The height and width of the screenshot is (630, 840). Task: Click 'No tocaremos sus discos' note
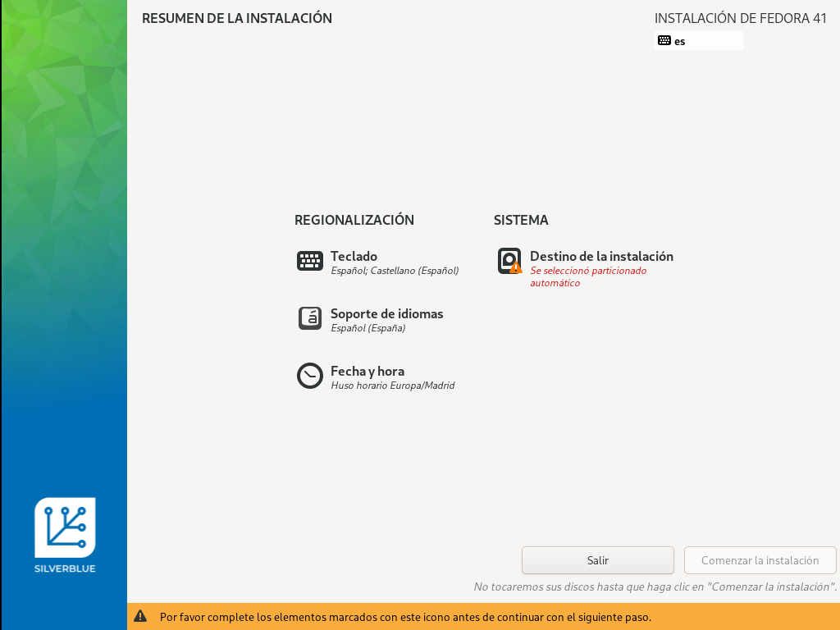pyautogui.click(x=655, y=587)
